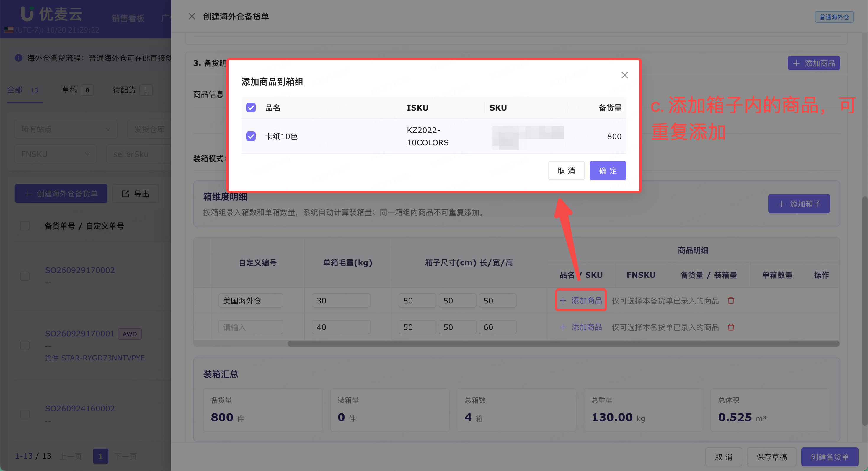This screenshot has height=471, width=868.
Task: Focus the 单箱毛重 field with value 30
Action: (x=341, y=301)
